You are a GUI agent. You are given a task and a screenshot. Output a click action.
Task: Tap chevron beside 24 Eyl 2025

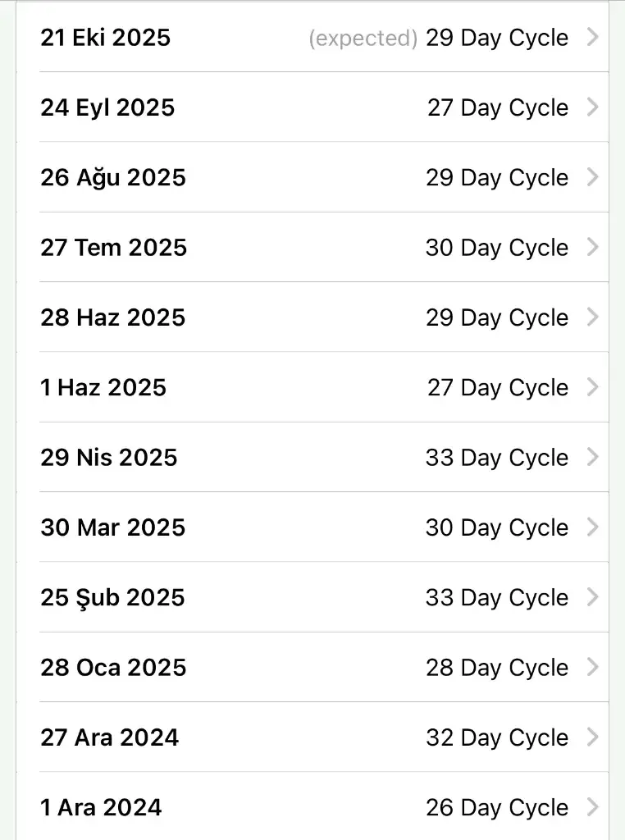(593, 107)
